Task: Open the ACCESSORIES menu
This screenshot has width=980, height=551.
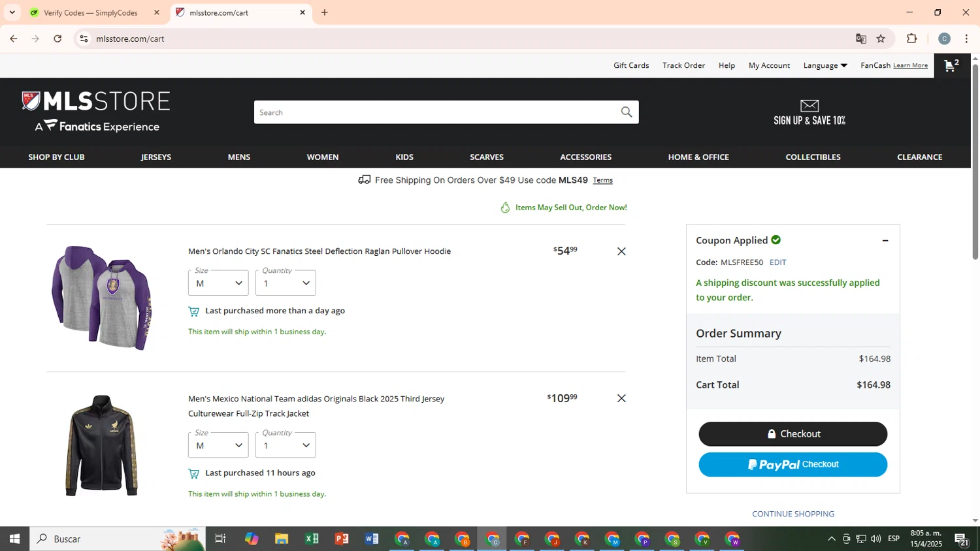Action: [586, 157]
